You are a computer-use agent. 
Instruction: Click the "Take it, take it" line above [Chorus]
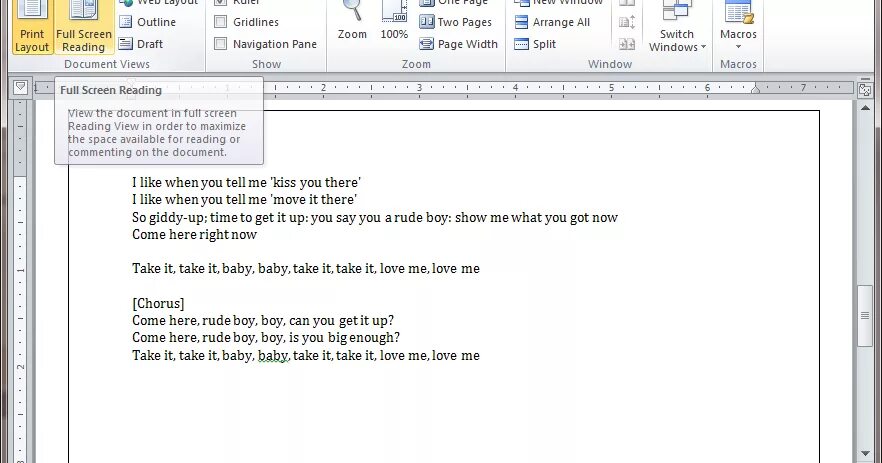pyautogui.click(x=306, y=268)
